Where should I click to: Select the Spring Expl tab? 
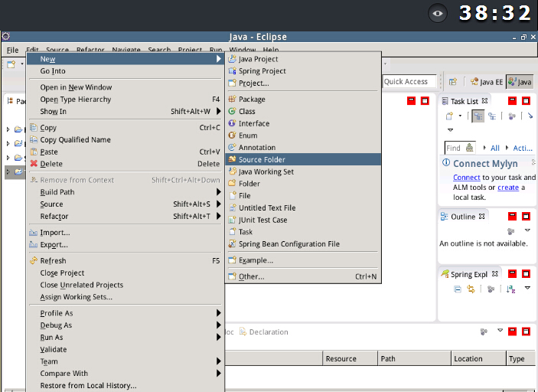[x=469, y=274]
